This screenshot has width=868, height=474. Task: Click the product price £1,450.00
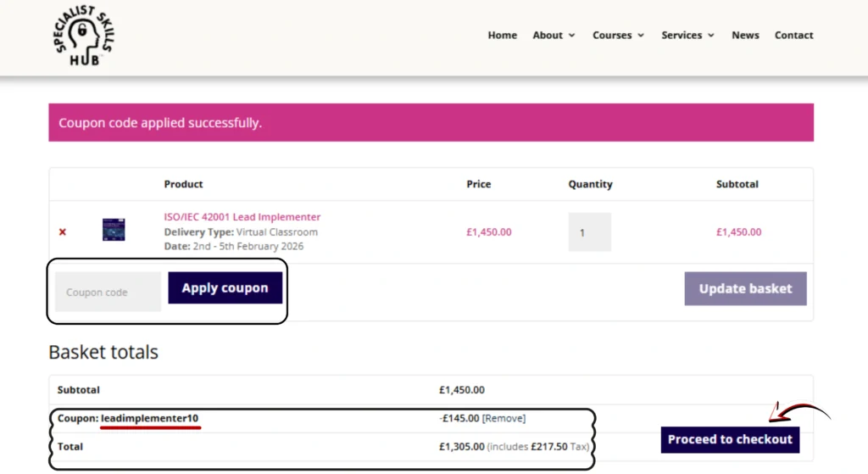(488, 231)
